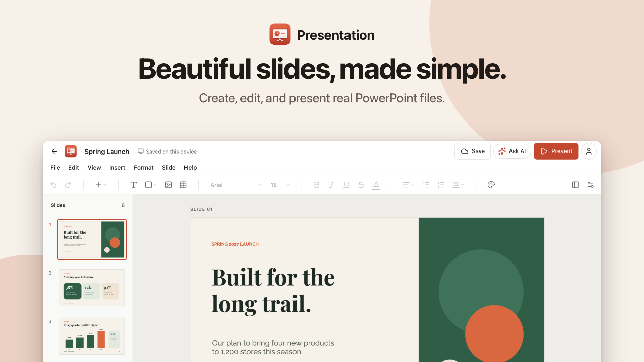This screenshot has width=644, height=362.
Task: Select slide 2 thumbnail A strong year behind us
Action: (x=92, y=288)
